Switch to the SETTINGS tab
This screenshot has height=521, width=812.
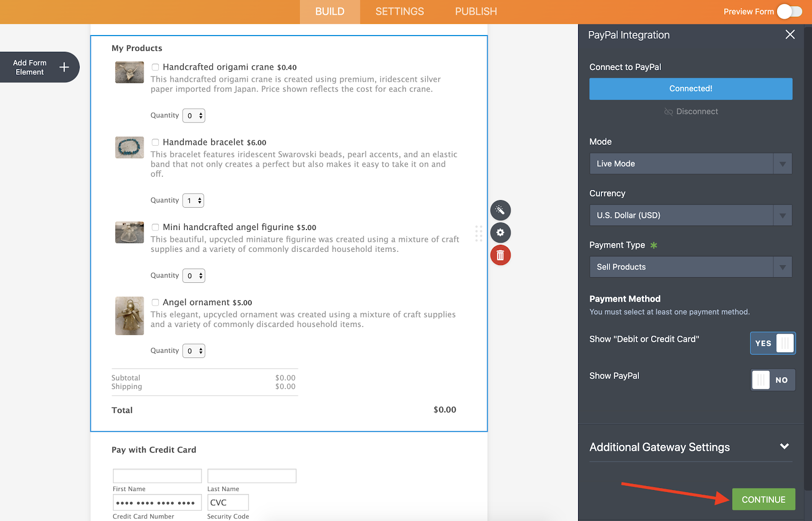pyautogui.click(x=400, y=12)
